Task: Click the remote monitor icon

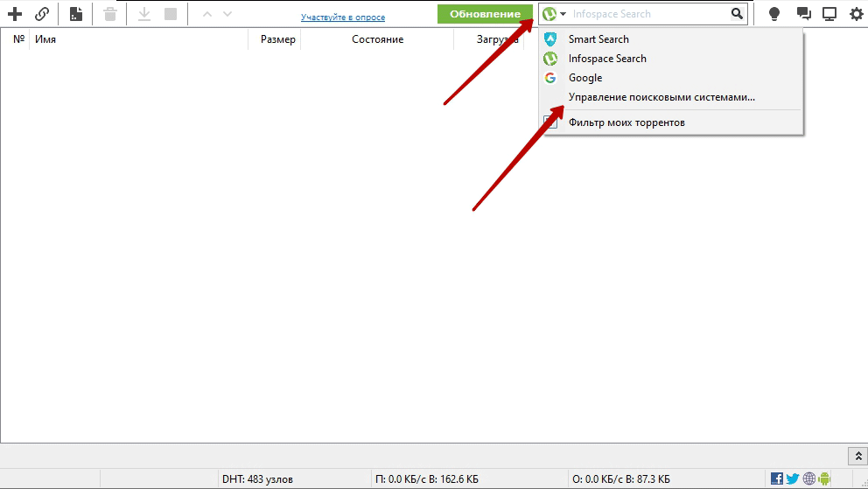Action: coord(829,14)
